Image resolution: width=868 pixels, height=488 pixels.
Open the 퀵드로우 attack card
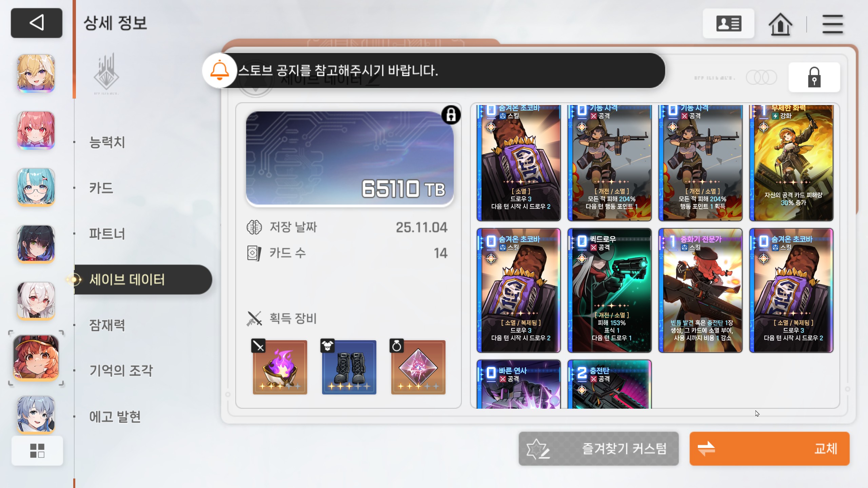(609, 290)
